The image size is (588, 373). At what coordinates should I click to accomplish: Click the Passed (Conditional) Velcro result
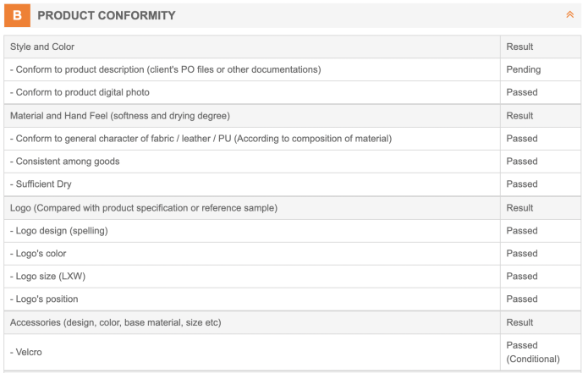click(532, 352)
